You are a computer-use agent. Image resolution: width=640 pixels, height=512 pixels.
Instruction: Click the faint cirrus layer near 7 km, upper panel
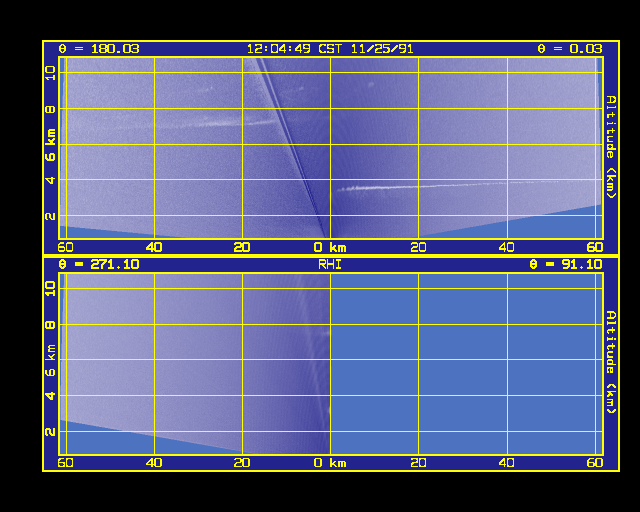point(220,122)
